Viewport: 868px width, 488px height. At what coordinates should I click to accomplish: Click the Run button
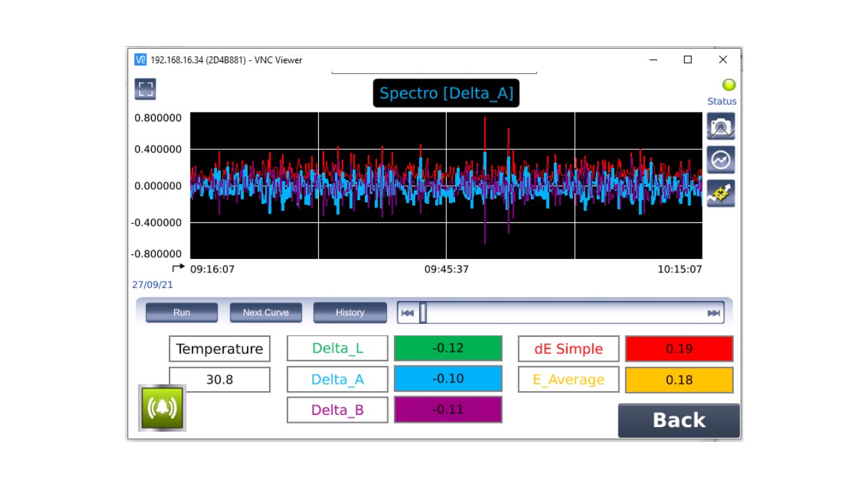click(x=182, y=312)
